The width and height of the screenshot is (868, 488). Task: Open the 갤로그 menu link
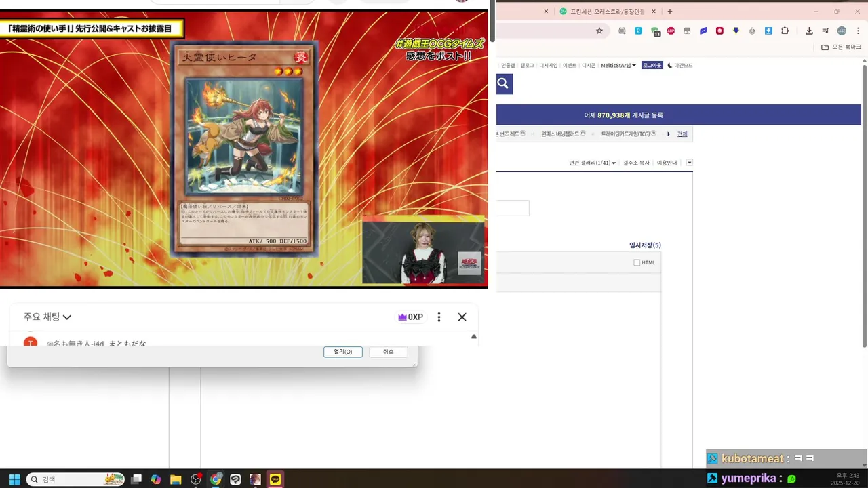point(527,66)
